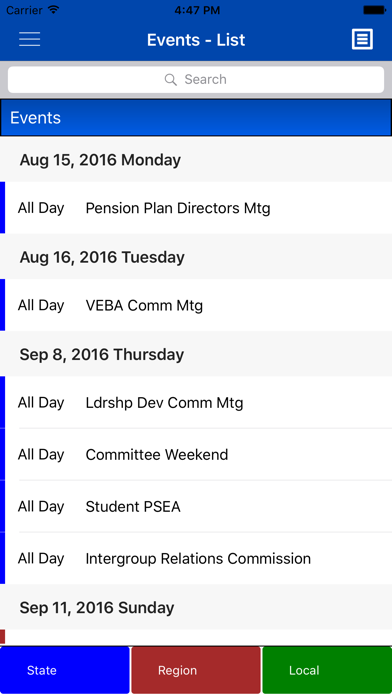The image size is (392, 696).
Task: Tap the battery status icon
Action: (x=374, y=10)
